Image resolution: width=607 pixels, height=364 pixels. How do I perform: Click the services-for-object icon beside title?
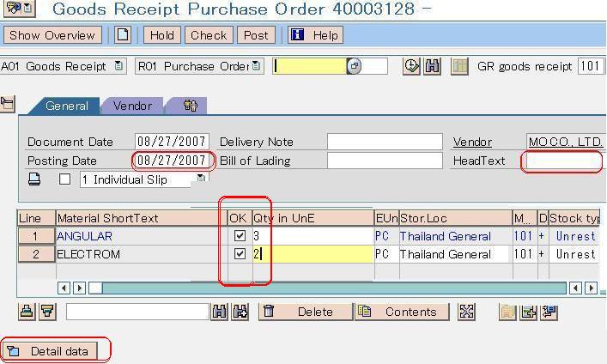[19, 8]
